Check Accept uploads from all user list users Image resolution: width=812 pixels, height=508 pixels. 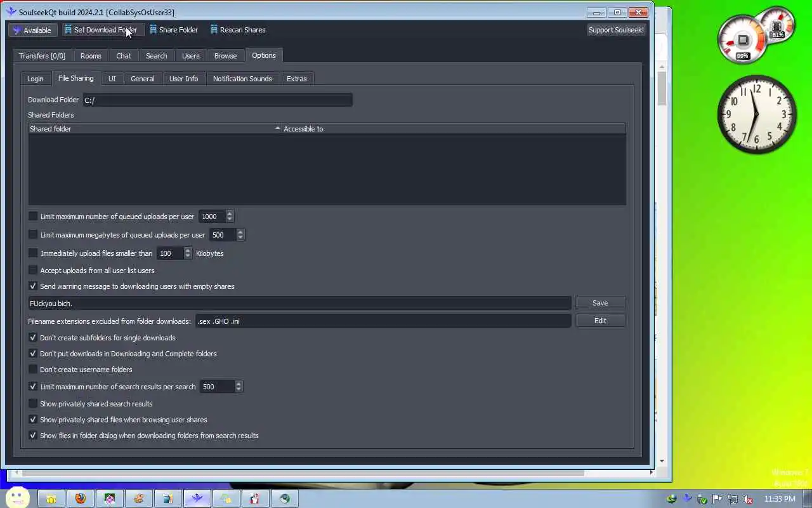click(x=33, y=271)
